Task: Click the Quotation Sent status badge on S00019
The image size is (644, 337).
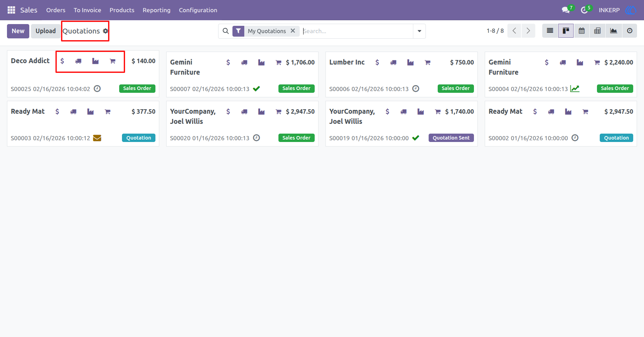Action: [451, 138]
